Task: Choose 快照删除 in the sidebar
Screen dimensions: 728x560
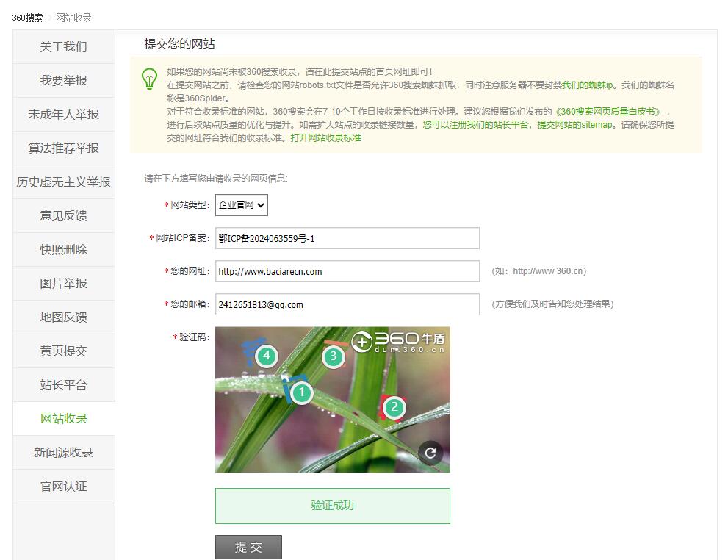Action: point(64,250)
